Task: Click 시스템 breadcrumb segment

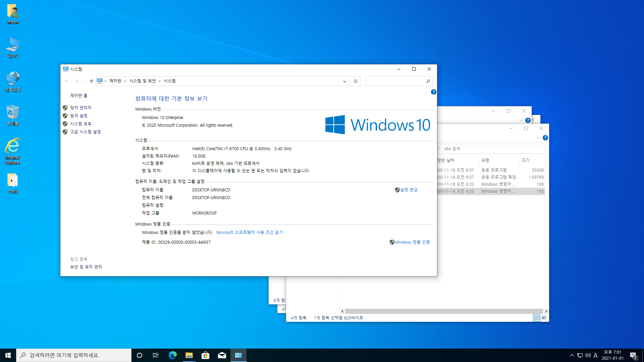Action: (x=169, y=81)
